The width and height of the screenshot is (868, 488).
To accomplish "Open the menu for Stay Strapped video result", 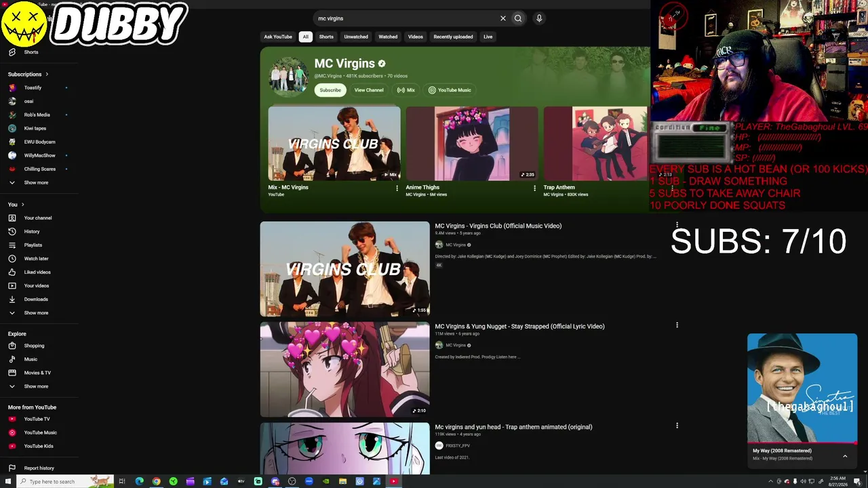I will pyautogui.click(x=677, y=325).
